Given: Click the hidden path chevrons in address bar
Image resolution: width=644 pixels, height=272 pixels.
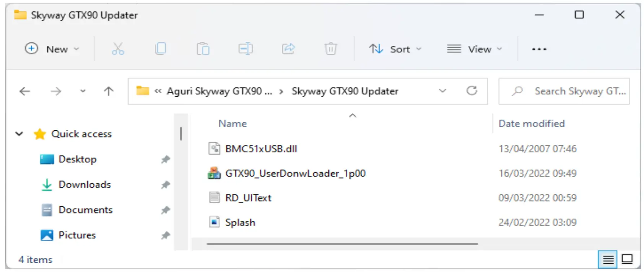Looking at the screenshot, I should [158, 91].
